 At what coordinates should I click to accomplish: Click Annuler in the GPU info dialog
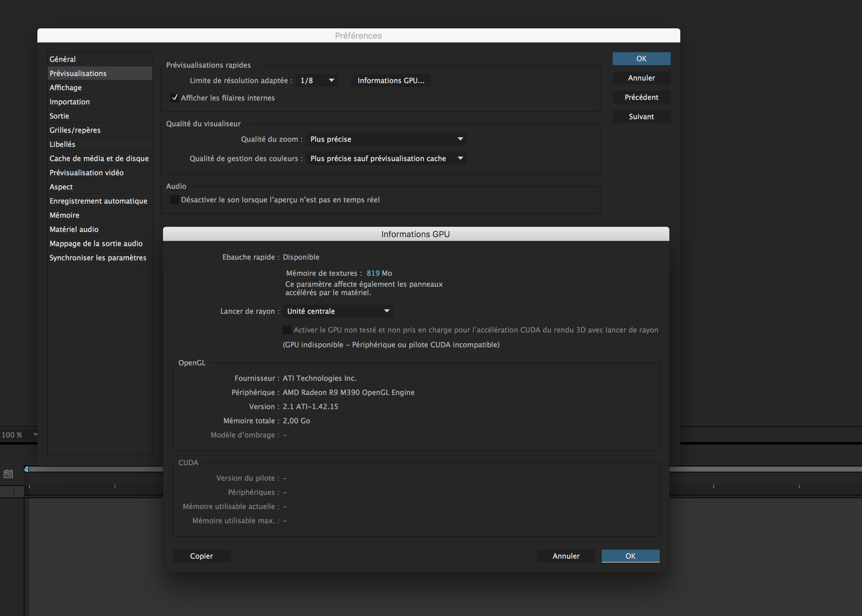(x=565, y=556)
